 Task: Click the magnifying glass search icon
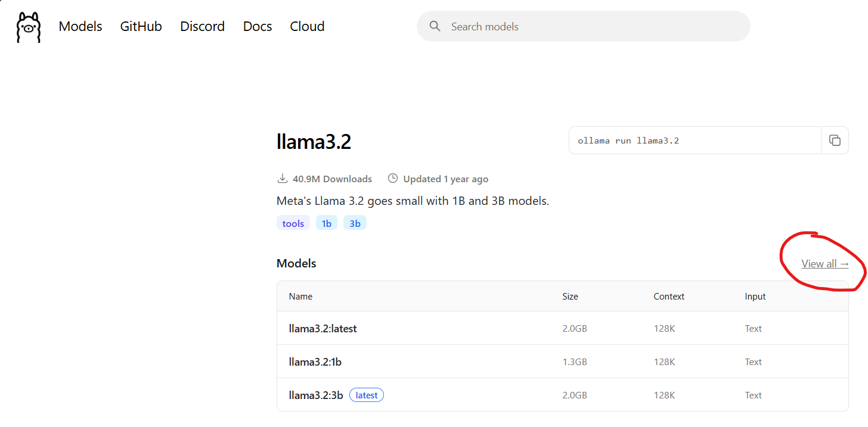click(435, 26)
